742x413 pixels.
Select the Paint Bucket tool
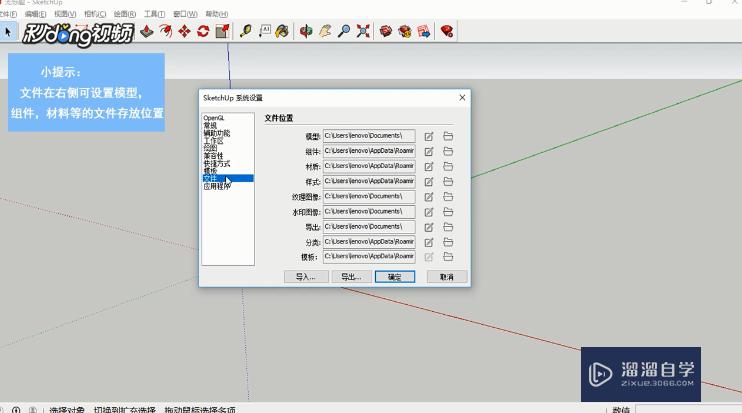point(283,32)
